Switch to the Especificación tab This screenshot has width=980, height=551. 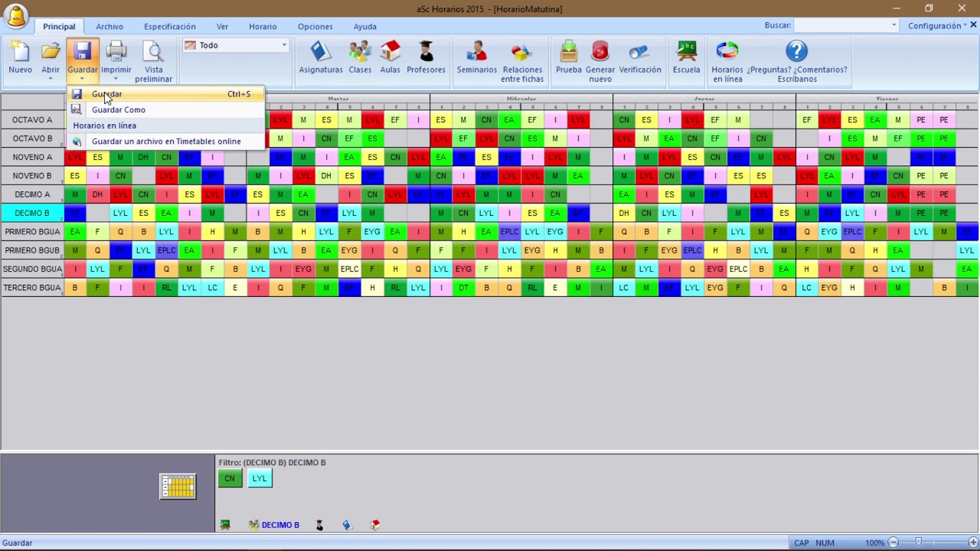[170, 27]
